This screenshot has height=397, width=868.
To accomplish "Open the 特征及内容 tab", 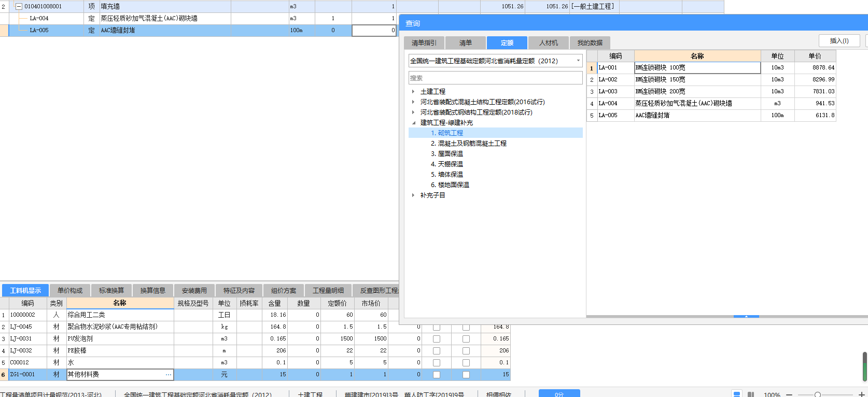I will pyautogui.click(x=239, y=291).
